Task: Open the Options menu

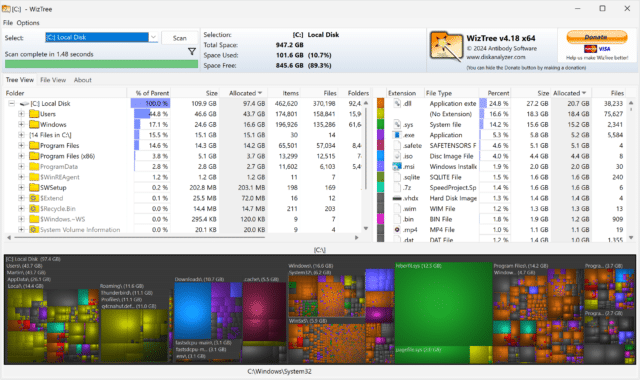Action: click(x=28, y=23)
